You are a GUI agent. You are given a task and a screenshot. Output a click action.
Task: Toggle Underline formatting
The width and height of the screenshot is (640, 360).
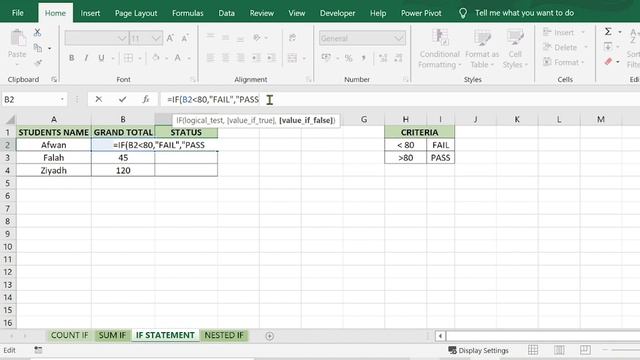pos(101,58)
